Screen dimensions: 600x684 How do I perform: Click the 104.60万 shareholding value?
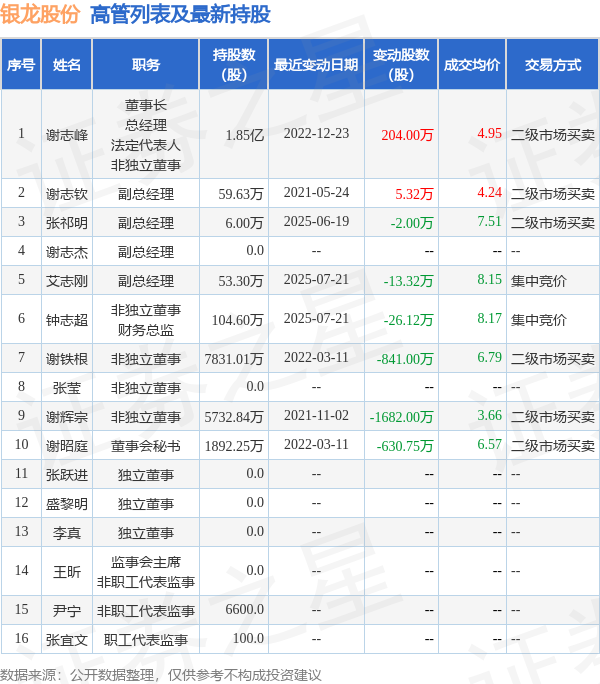tap(238, 320)
